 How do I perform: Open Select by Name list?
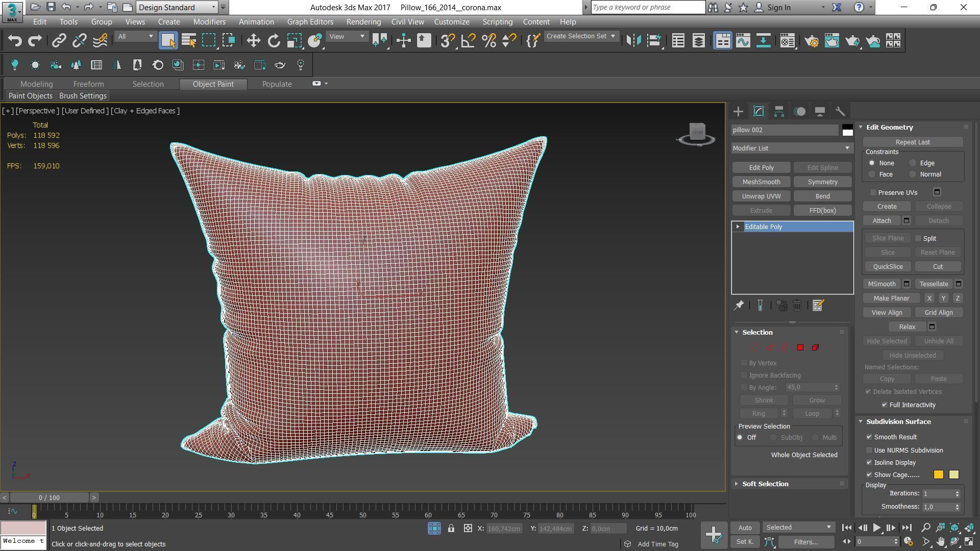pos(189,41)
